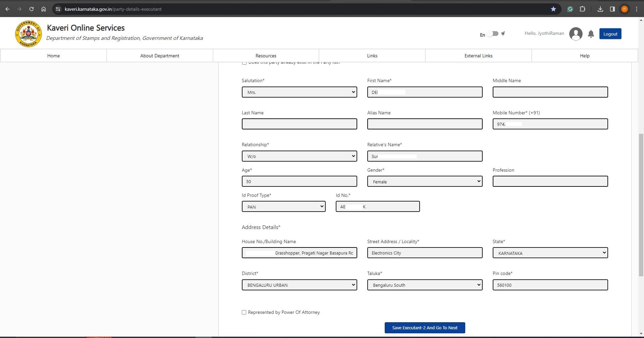This screenshot has height=338, width=644.
Task: Bookmark page with the star icon
Action: (553, 9)
